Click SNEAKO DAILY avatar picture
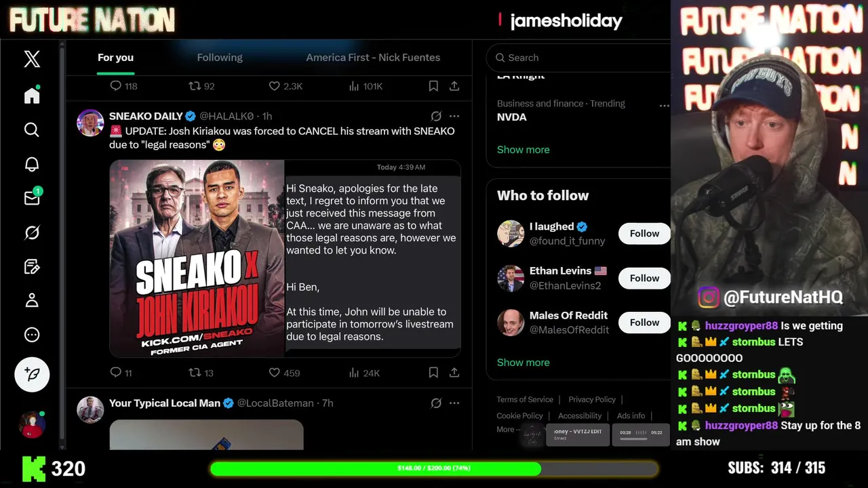868x488 pixels. (x=90, y=123)
